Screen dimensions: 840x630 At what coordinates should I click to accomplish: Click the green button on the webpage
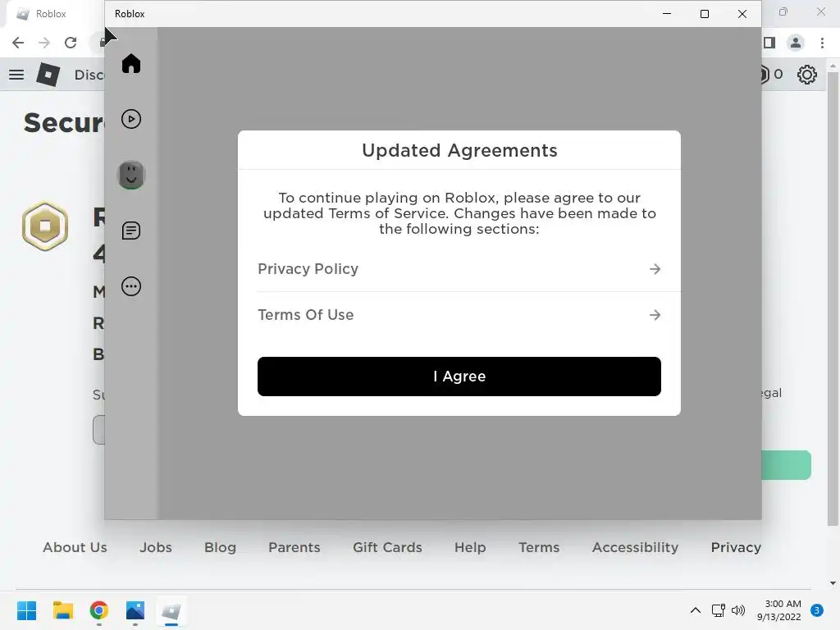click(x=787, y=465)
